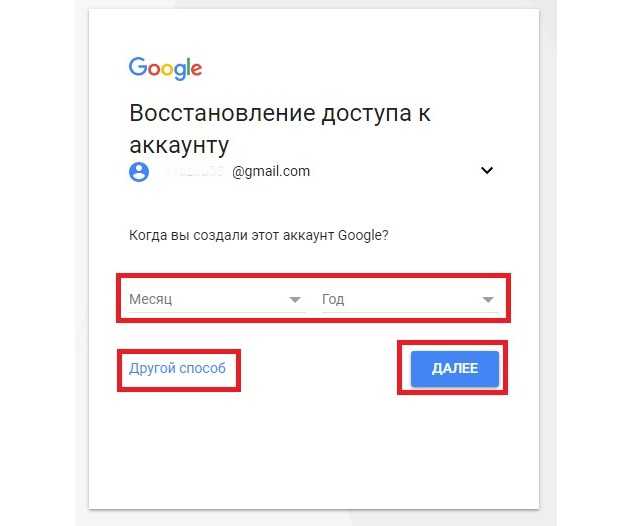Click the word Google? in the question
Viewport: 640px width, 526px height.
[363, 236]
